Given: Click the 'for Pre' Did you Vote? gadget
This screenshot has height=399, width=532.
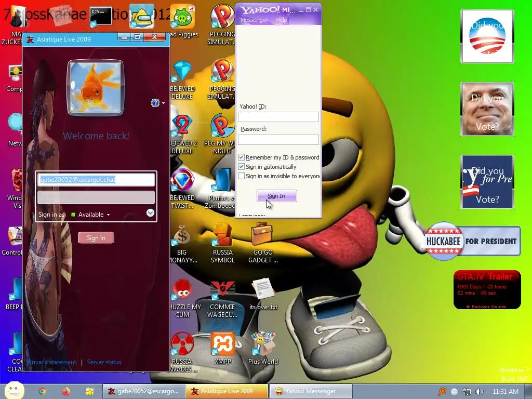Looking at the screenshot, I should pos(487,181).
